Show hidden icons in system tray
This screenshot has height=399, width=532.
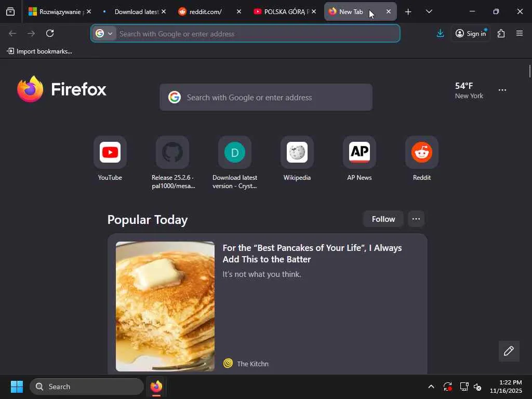pos(431,387)
